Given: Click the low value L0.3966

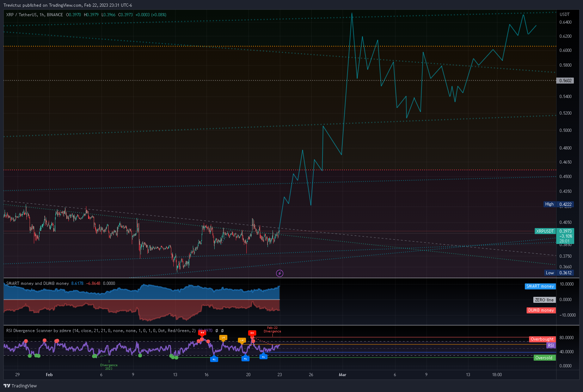Looking at the screenshot, I should (109, 15).
